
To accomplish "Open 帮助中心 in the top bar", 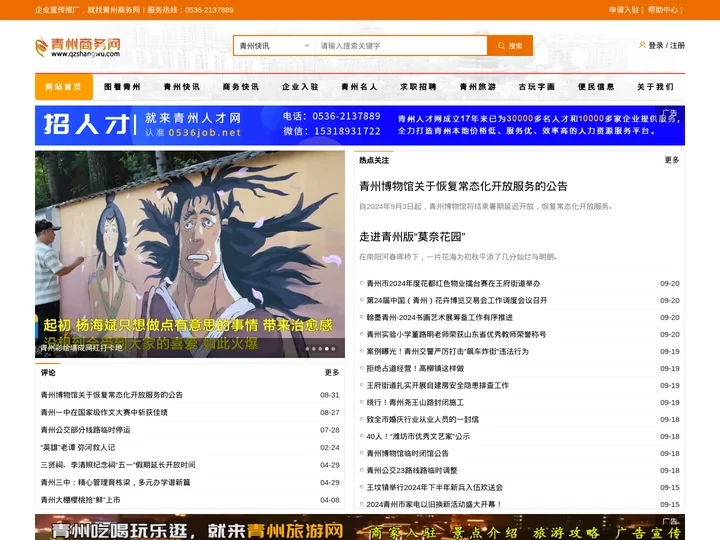I will click(x=663, y=10).
